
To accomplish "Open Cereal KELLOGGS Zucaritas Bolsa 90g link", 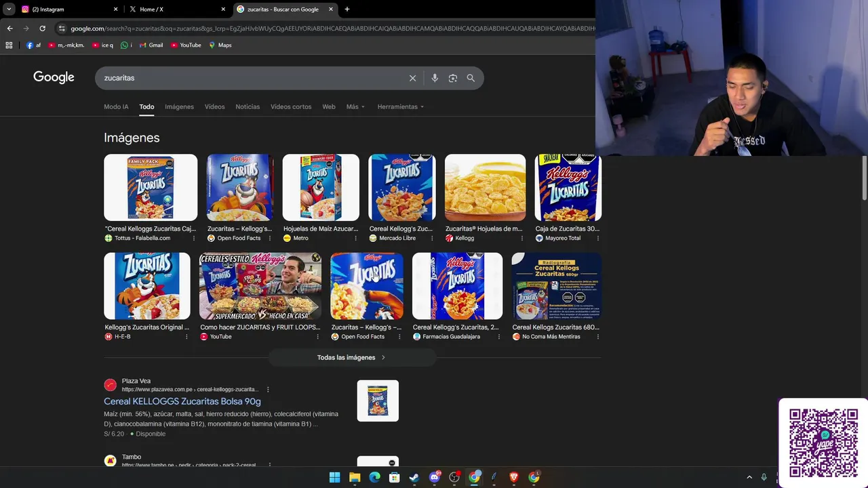I will (182, 401).
